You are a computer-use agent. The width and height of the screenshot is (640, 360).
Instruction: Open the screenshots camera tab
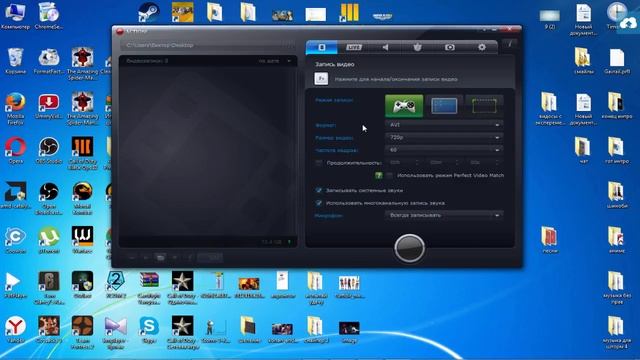click(x=449, y=47)
